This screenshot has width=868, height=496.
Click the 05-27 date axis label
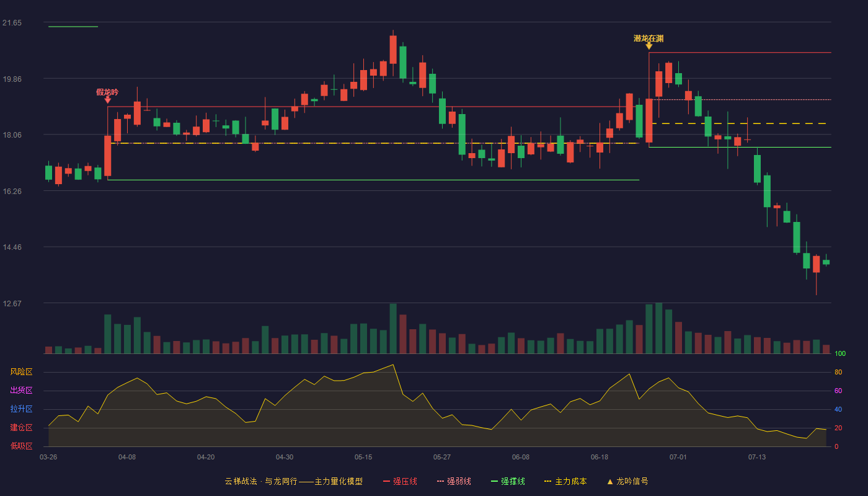pos(442,457)
